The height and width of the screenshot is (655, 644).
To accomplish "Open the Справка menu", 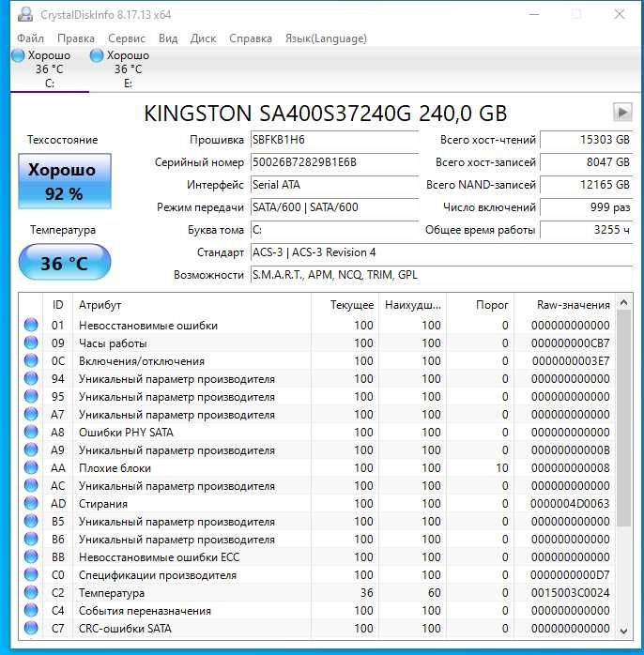I will pos(251,38).
